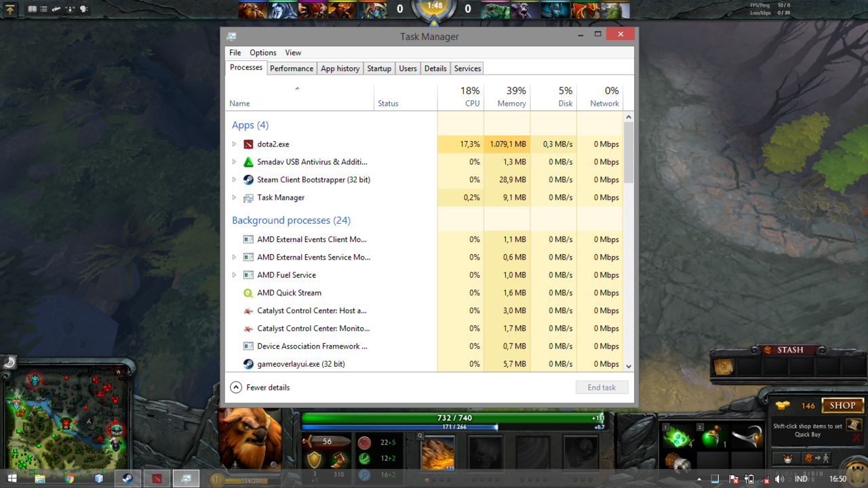Switch to the App history tab
The image size is (868, 488).
coord(340,68)
